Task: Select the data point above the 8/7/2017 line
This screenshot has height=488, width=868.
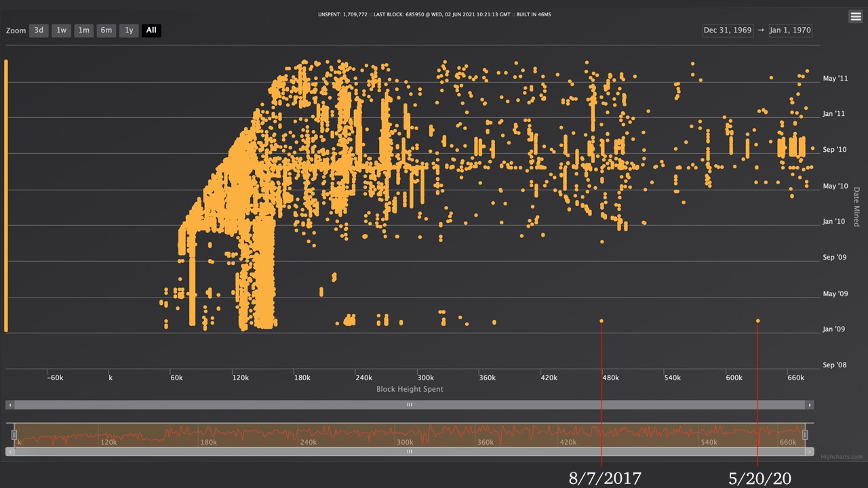Action: click(x=601, y=320)
